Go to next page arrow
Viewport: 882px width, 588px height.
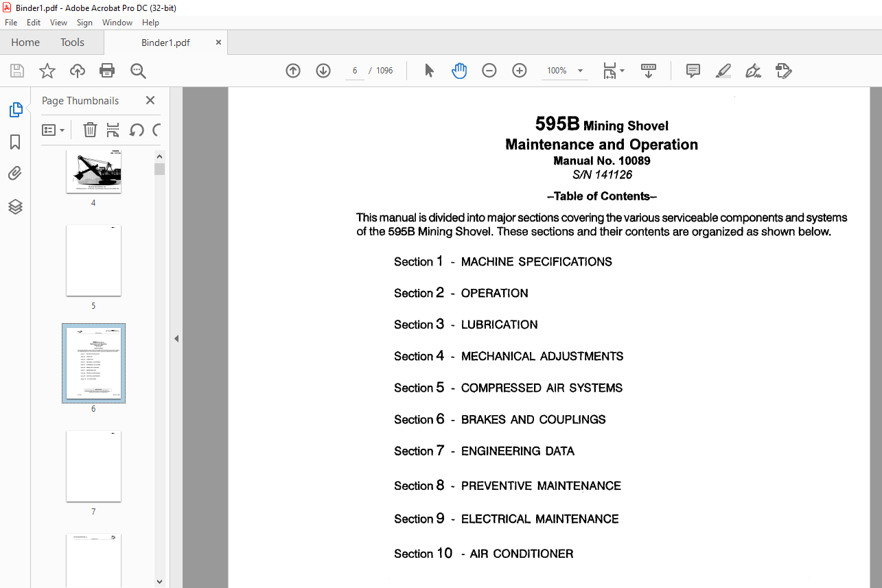point(323,71)
